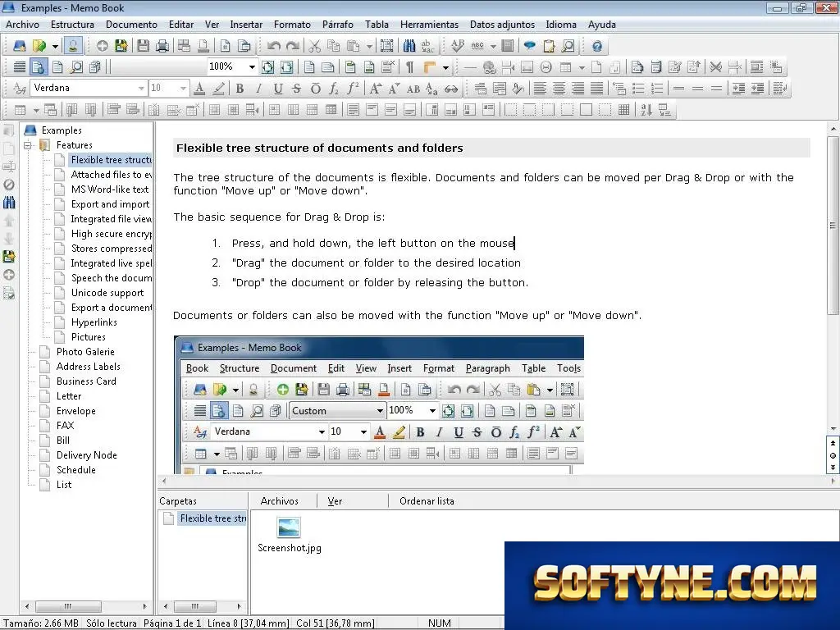Toggle Italic formatting button

[x=258, y=89]
